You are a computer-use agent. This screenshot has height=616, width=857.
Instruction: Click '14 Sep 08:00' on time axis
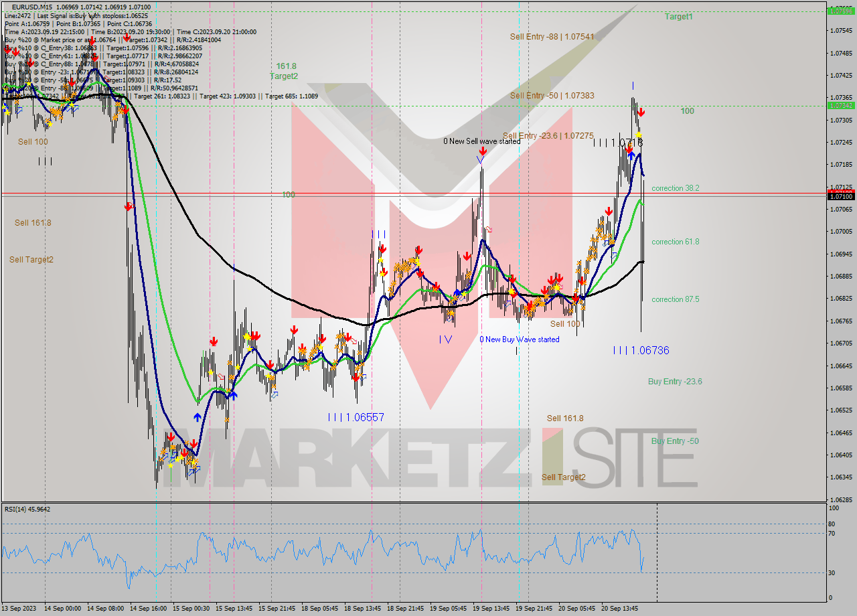click(106, 609)
